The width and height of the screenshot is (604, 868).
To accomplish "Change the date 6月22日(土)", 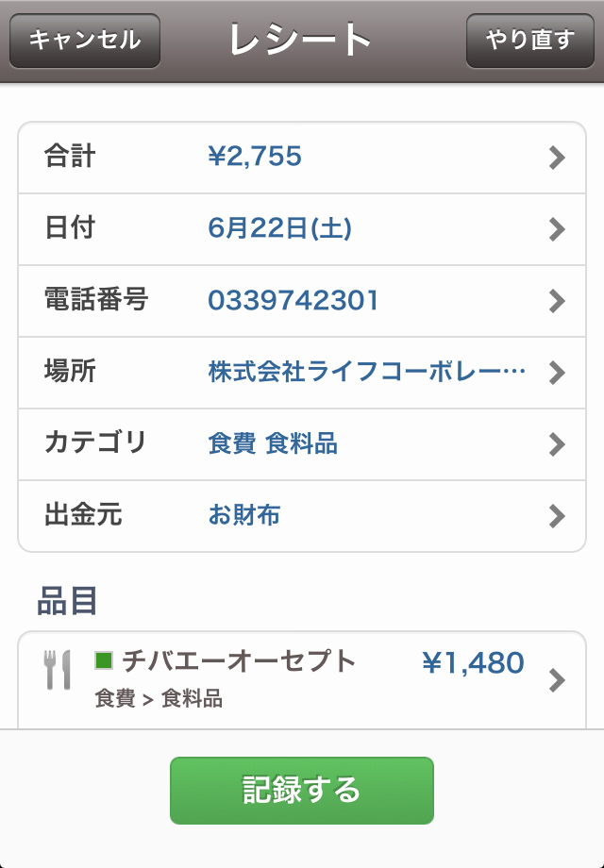I will pos(279,228).
